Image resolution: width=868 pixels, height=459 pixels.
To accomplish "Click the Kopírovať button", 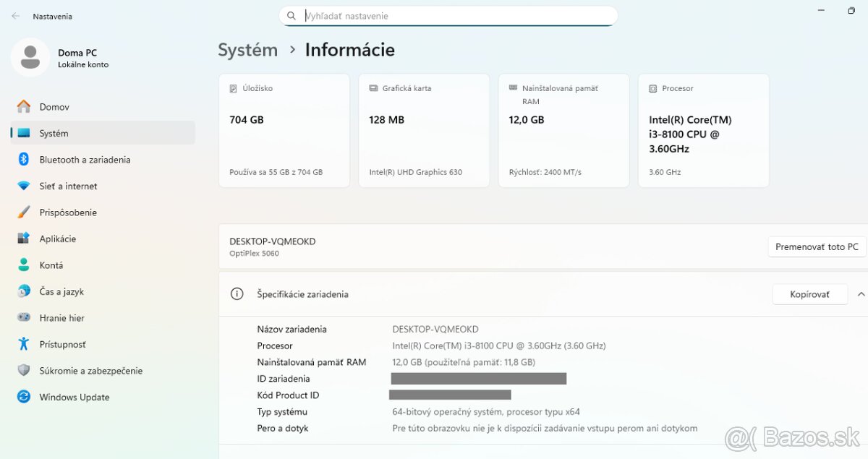I will (x=809, y=294).
